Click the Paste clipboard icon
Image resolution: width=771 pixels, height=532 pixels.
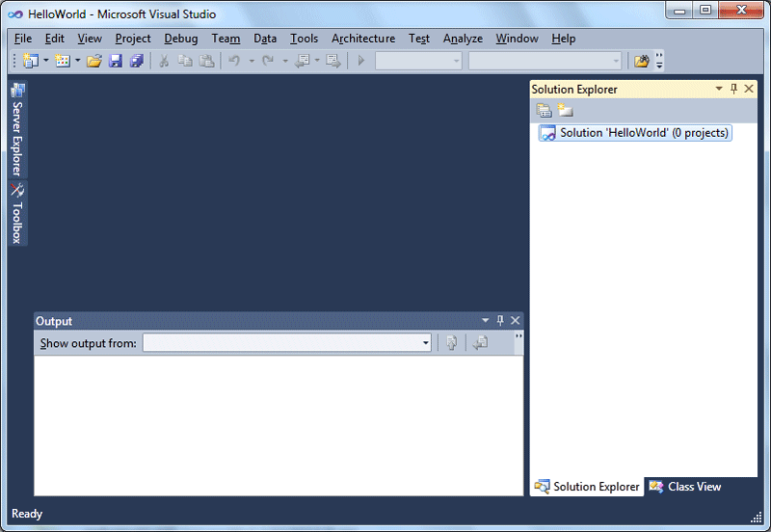[206, 61]
